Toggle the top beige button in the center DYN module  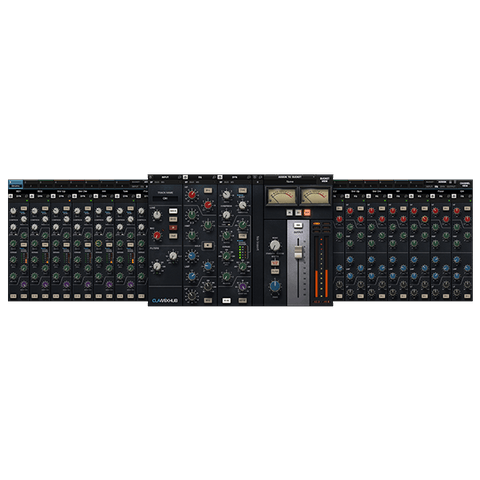pyautogui.click(x=243, y=190)
